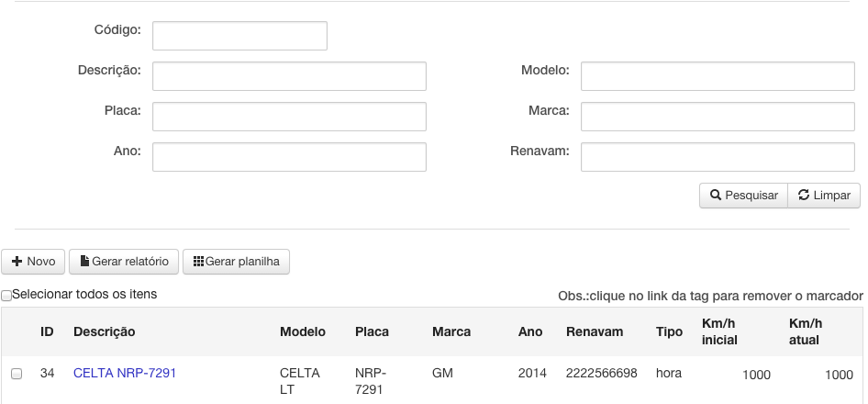Viewport: 868px width, 404px height.
Task: Open the CELTA NRP-7291 link
Action: 125,373
